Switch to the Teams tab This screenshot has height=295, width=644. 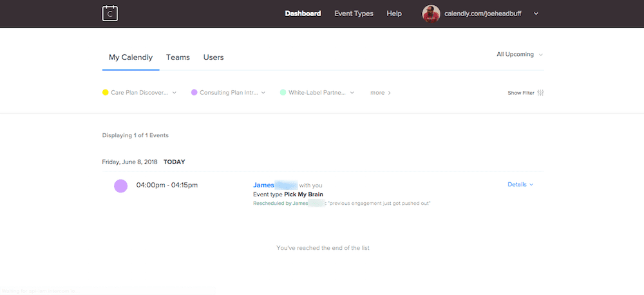pos(178,57)
